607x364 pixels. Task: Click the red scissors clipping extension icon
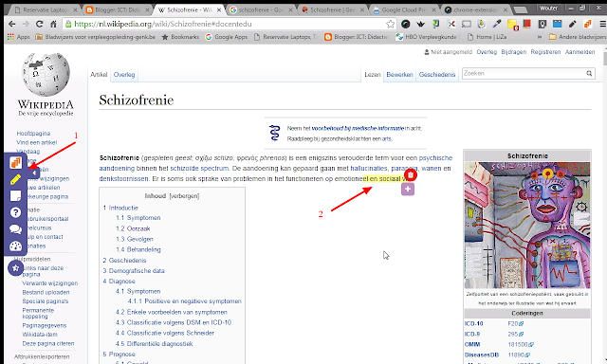451,24
